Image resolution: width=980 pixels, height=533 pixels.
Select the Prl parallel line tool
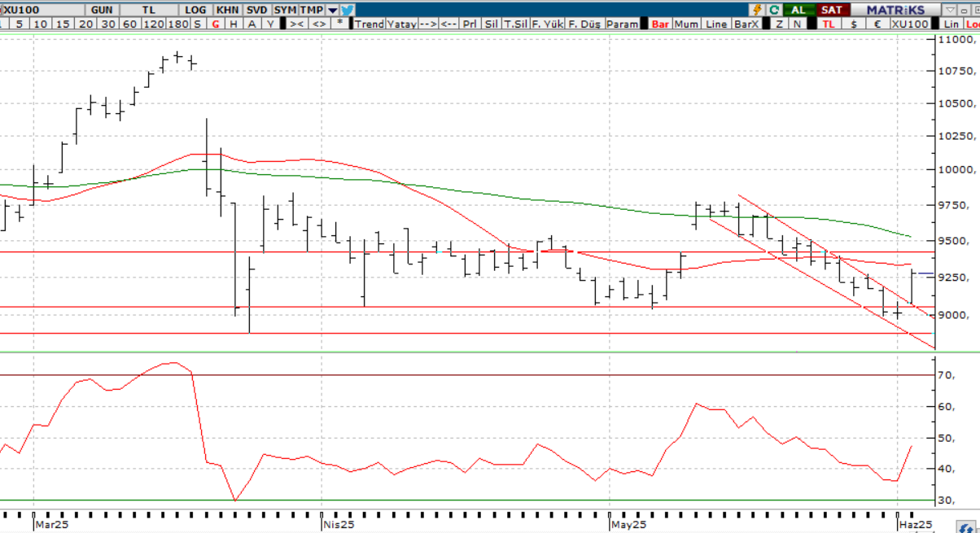point(470,24)
